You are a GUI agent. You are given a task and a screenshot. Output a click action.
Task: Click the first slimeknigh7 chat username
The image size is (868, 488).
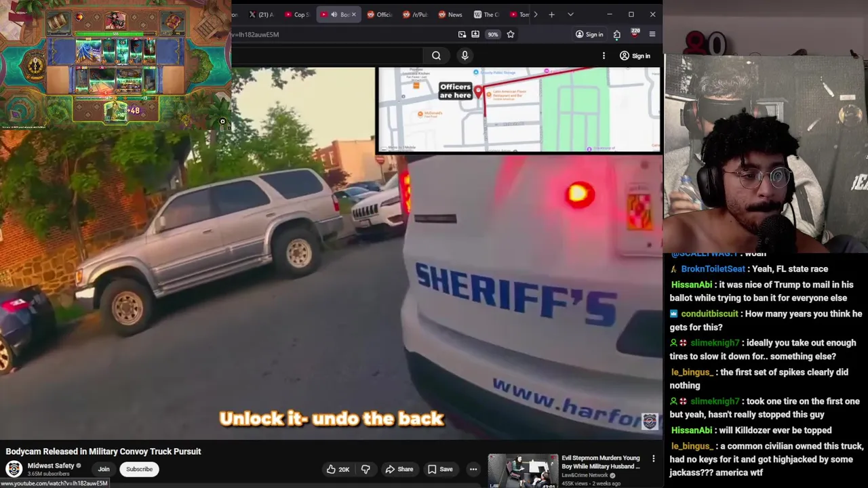coord(715,343)
